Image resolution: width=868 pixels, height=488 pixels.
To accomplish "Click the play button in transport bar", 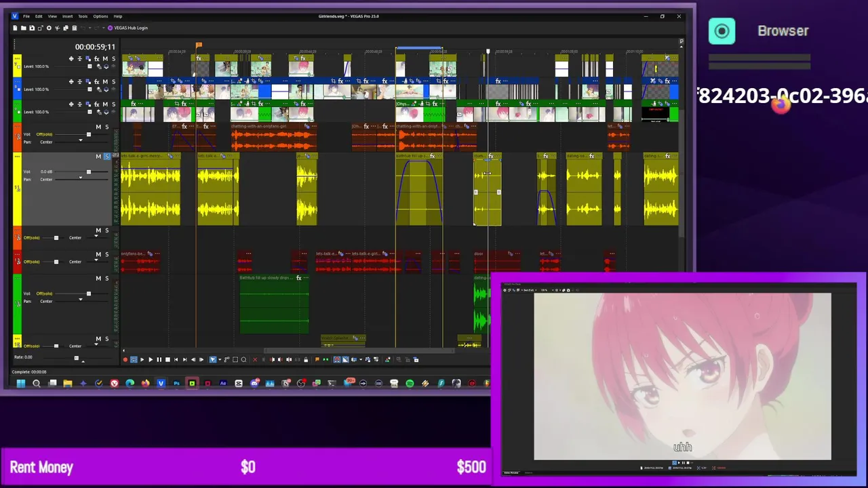I will 151,360.
